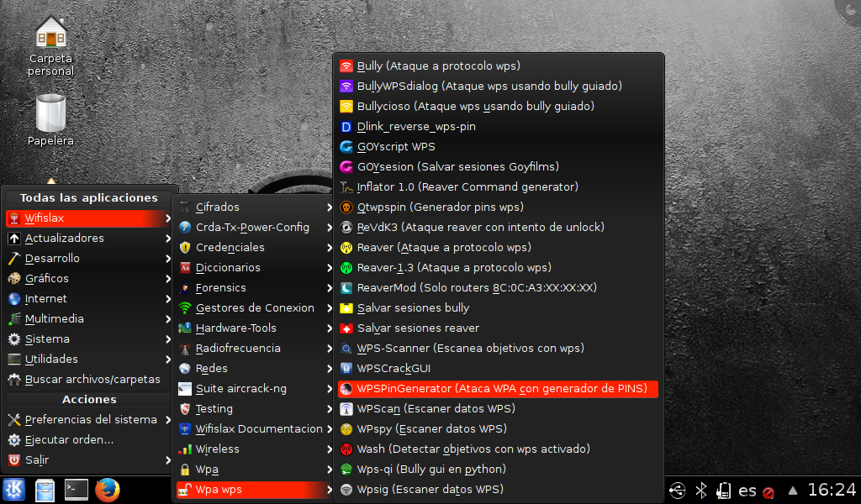Viewport: 861px width, 504px height.
Task: Open the Carpeta personal desktop icon
Action: click(x=51, y=45)
